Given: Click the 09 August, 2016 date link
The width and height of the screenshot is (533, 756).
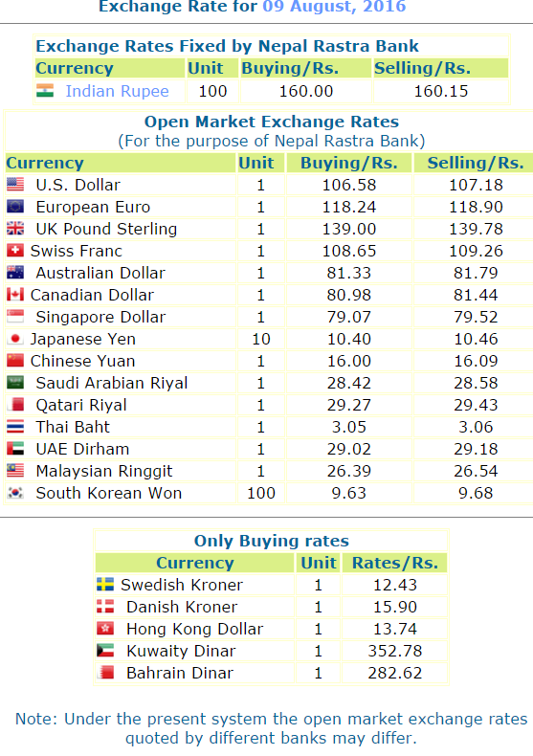Looking at the screenshot, I should click(x=334, y=7).
